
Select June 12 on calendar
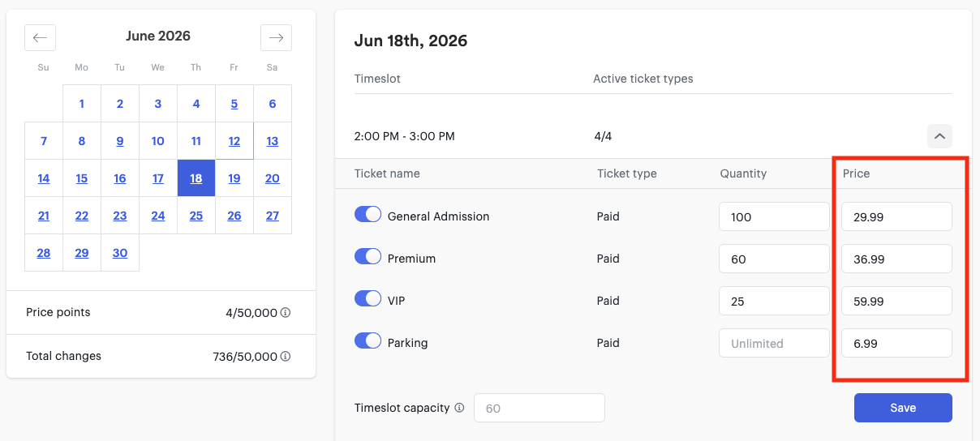pyautogui.click(x=234, y=141)
